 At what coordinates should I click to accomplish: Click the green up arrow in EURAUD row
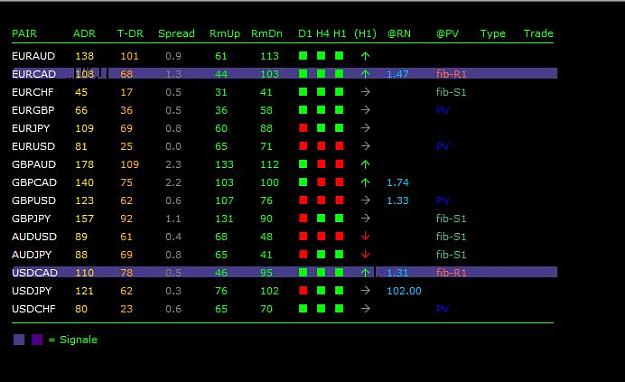[x=365, y=56]
